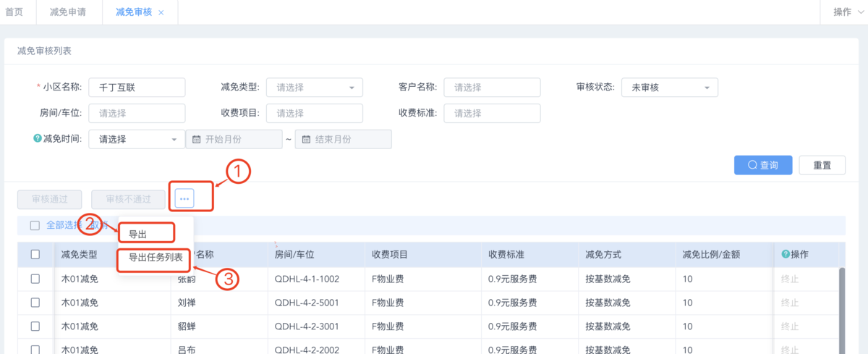Click the 房间/车位 column header
The width and height of the screenshot is (868, 354).
pyautogui.click(x=294, y=255)
